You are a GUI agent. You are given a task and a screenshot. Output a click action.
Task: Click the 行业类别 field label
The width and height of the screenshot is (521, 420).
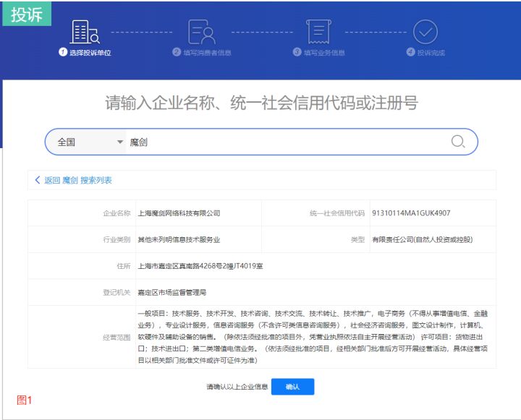click(x=117, y=240)
